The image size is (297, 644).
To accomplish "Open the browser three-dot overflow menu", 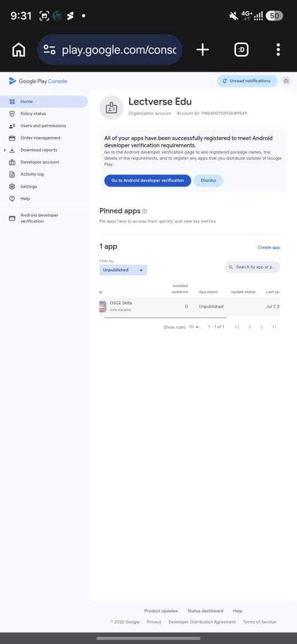I will [278, 50].
